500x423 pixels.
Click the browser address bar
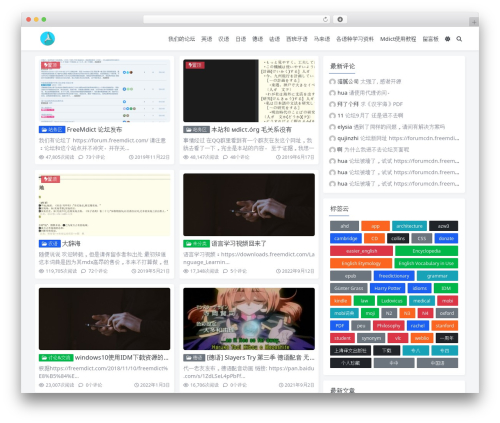coord(237,20)
